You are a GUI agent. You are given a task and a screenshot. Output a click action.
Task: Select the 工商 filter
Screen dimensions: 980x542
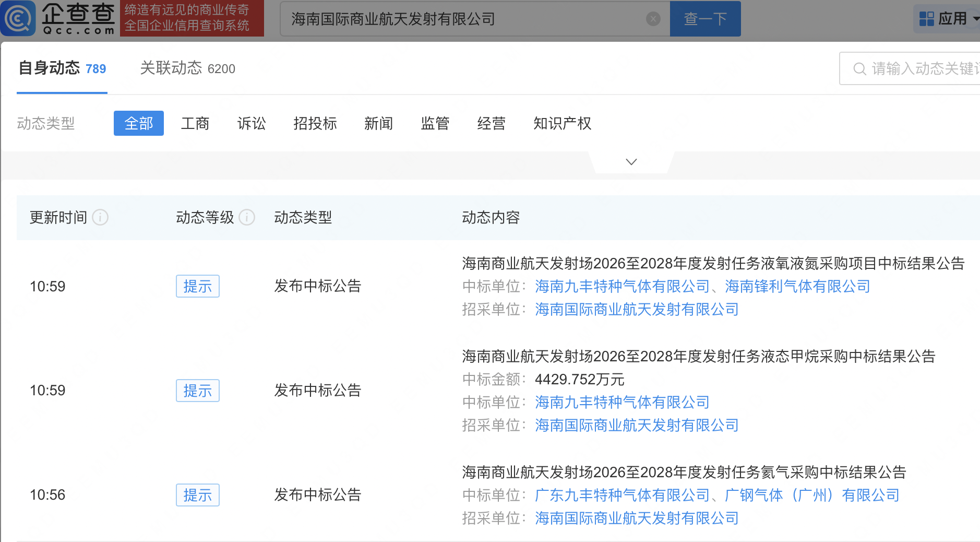coord(195,123)
